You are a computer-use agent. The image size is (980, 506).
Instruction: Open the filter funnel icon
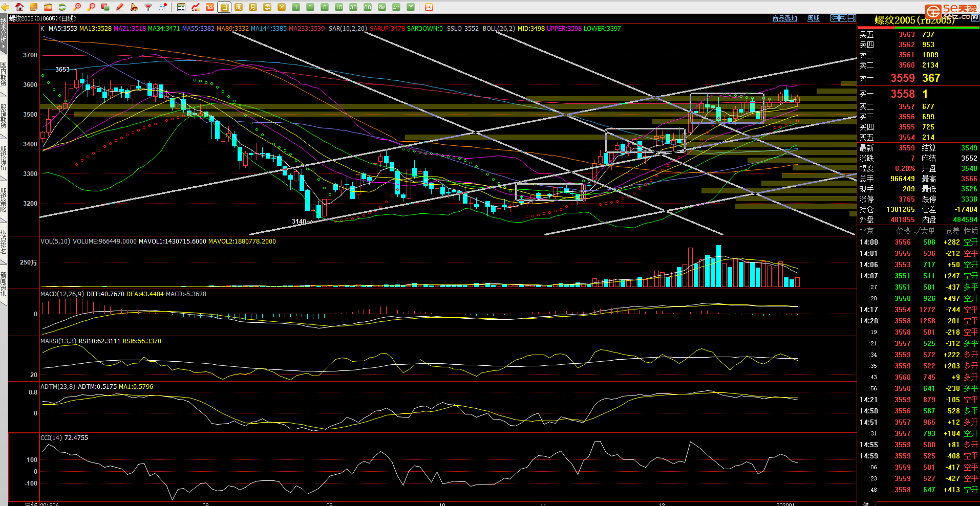point(148,7)
